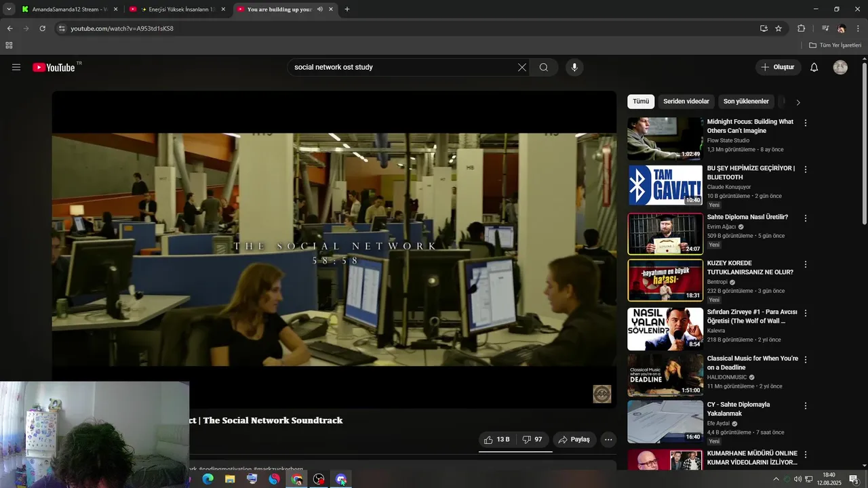868x488 pixels.
Task: Select the Tümü filter chip
Action: tap(641, 102)
